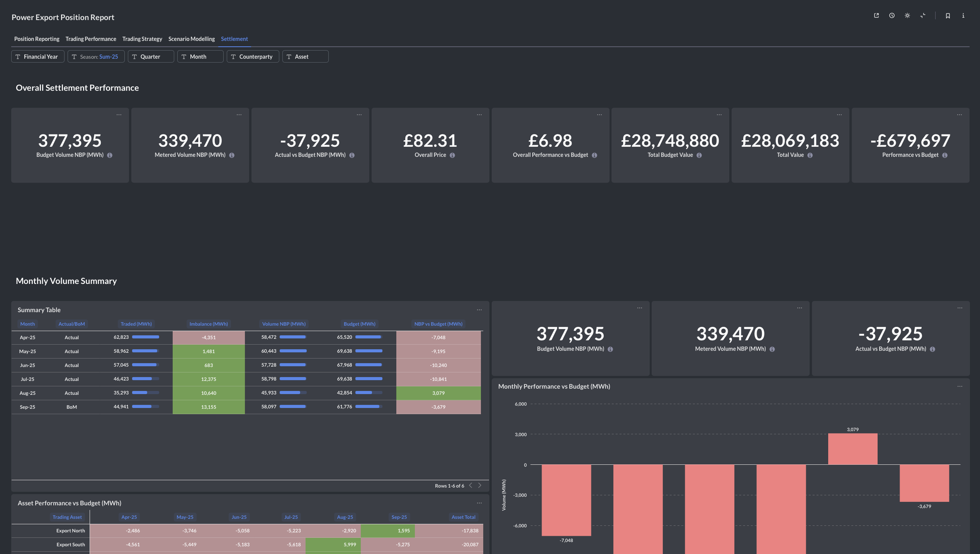The width and height of the screenshot is (980, 554).
Task: Click NBP vs Budget (MWh) column header
Action: (x=438, y=324)
